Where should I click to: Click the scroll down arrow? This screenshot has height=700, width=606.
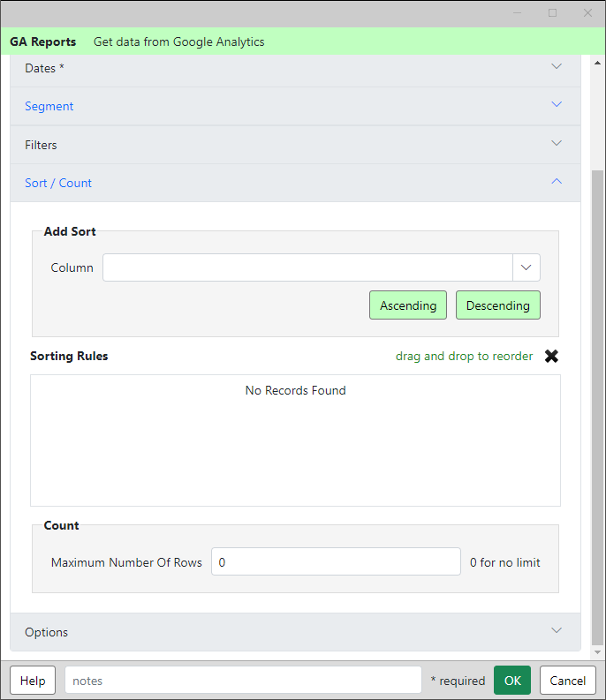(x=597, y=652)
